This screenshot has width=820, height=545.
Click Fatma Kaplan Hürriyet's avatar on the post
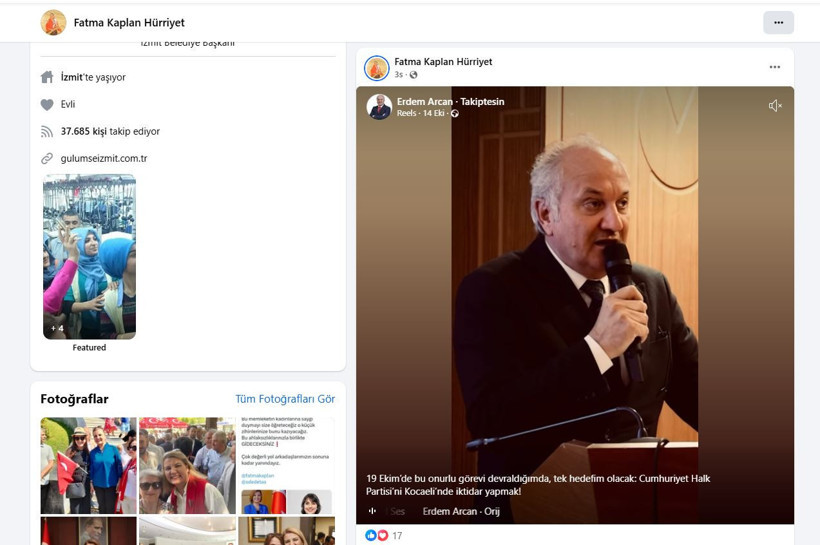(377, 68)
